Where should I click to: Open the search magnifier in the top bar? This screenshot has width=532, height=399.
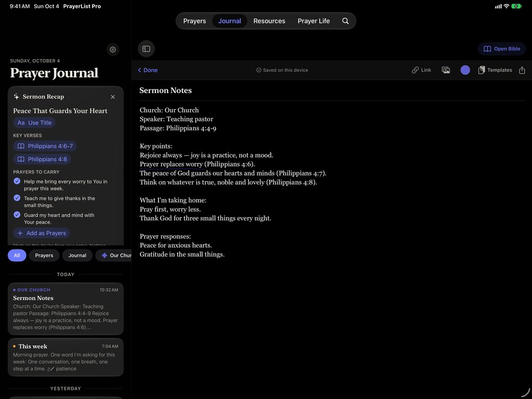coord(345,21)
